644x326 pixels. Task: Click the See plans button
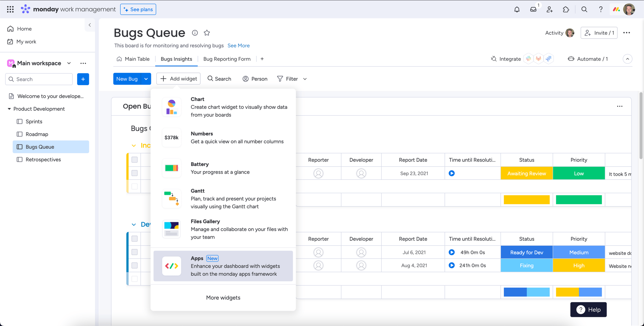(138, 9)
